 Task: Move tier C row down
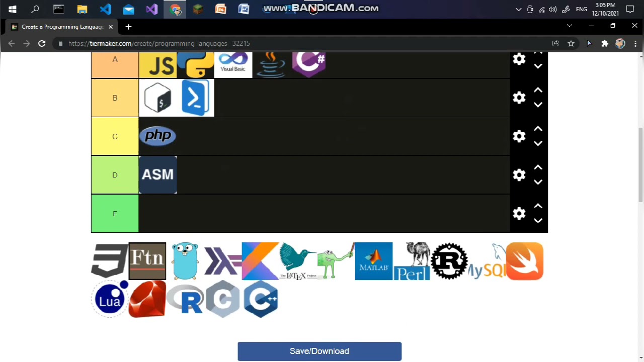pos(538,143)
